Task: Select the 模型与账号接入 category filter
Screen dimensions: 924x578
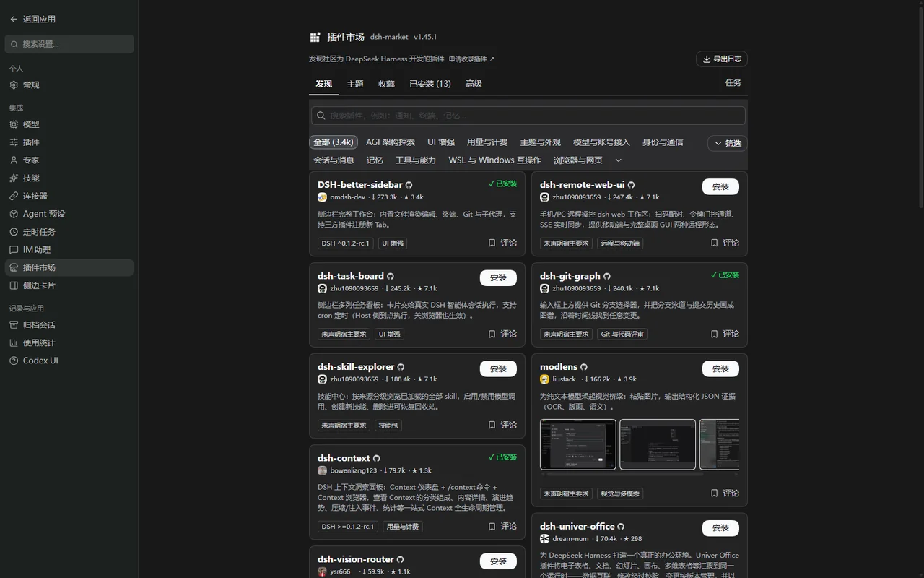Action: tap(601, 142)
